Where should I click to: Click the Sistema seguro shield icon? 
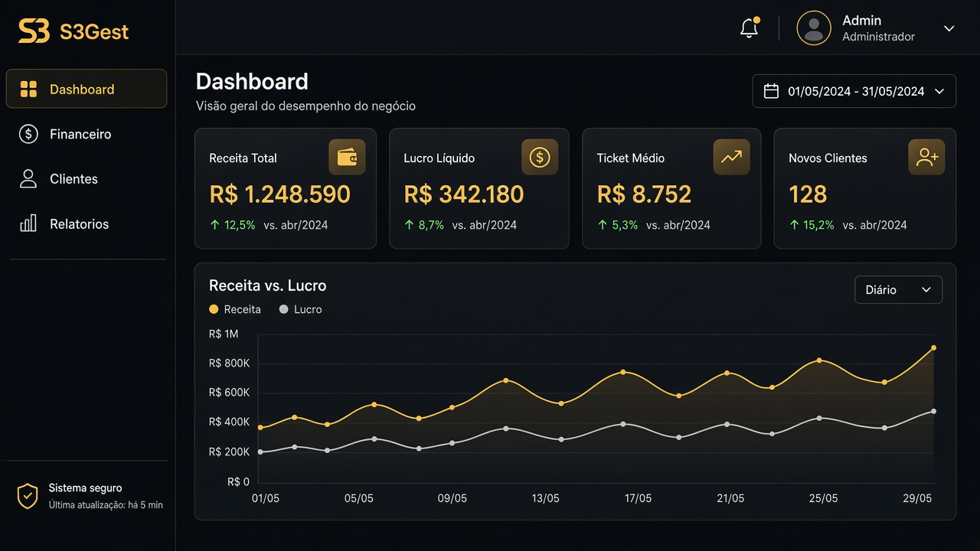[x=28, y=496]
